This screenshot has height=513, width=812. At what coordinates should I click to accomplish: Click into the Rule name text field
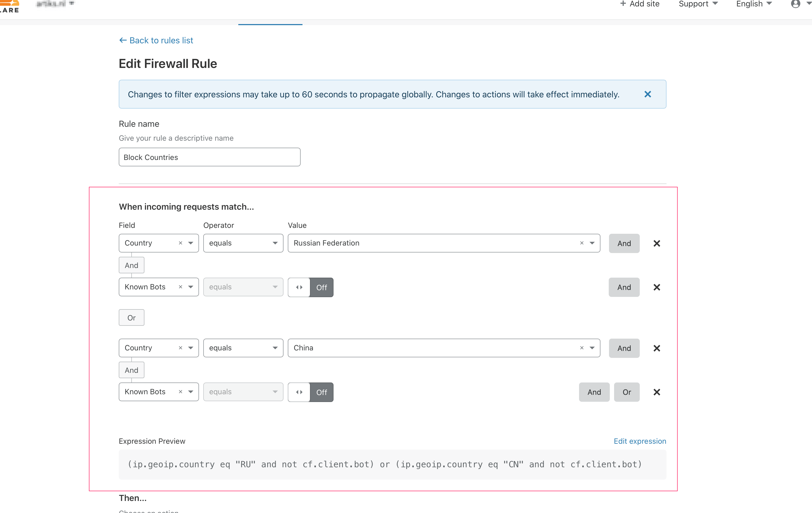(x=209, y=157)
